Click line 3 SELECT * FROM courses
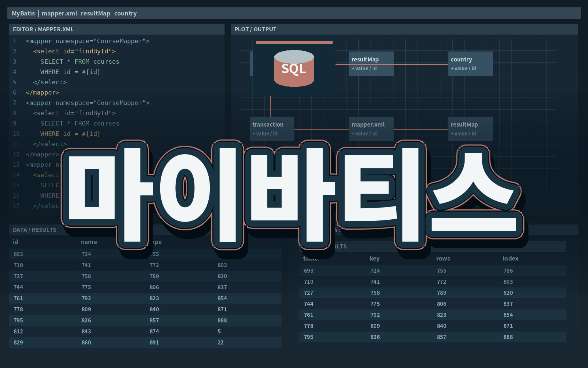Screen dimensions: 588x368 pos(80,61)
